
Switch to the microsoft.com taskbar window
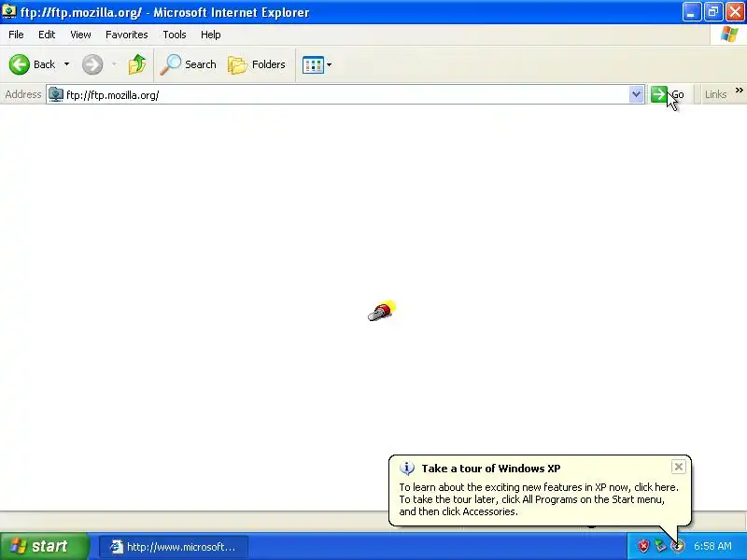pos(174,547)
